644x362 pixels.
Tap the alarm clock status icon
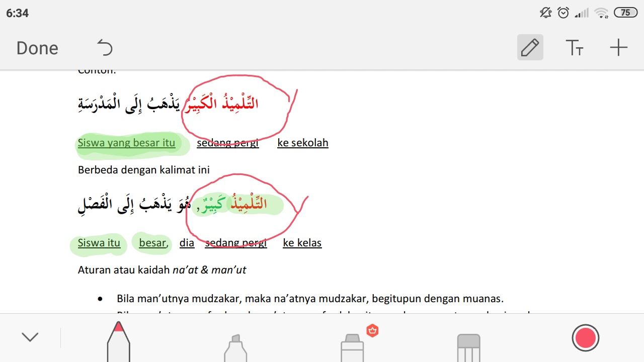[x=563, y=13]
